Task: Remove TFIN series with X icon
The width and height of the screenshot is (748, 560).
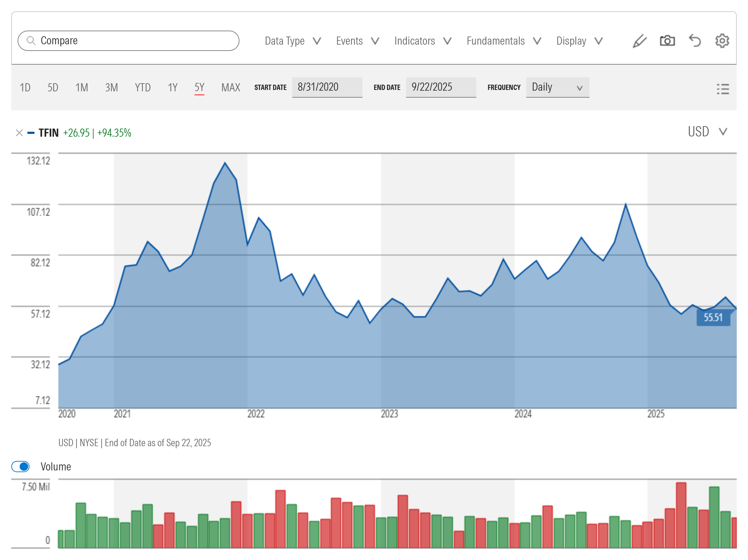Action: coord(19,133)
